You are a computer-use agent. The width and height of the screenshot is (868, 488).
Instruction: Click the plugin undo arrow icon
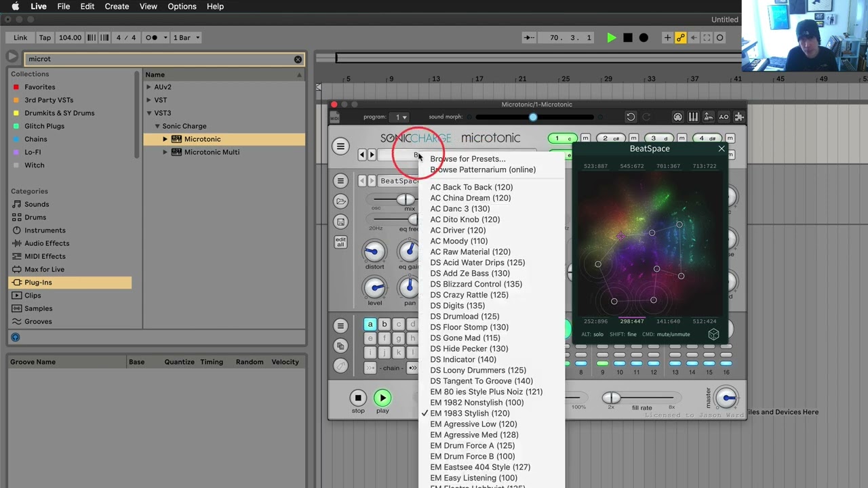pyautogui.click(x=631, y=117)
